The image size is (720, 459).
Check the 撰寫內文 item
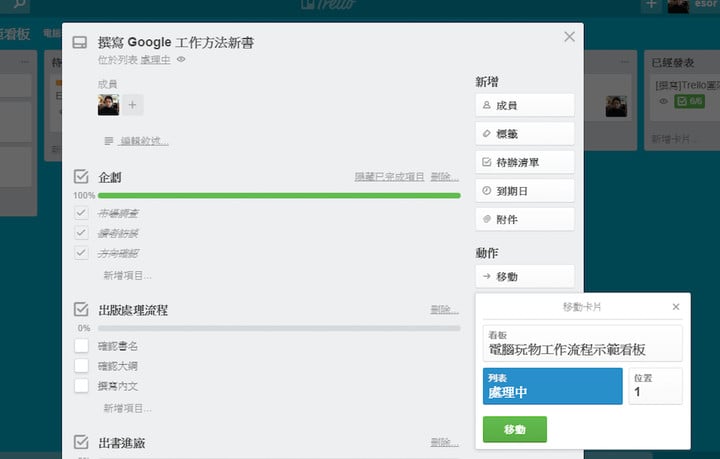[81, 386]
